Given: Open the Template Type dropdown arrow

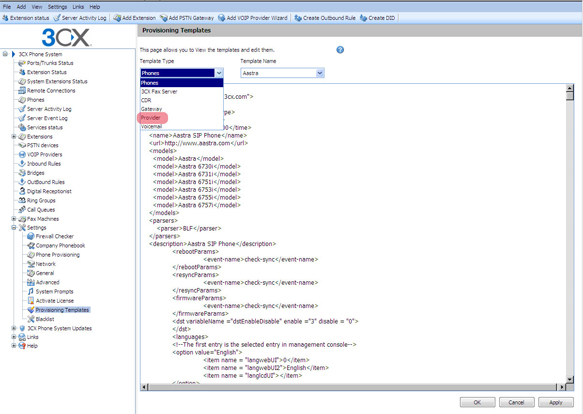Looking at the screenshot, I should (219, 73).
